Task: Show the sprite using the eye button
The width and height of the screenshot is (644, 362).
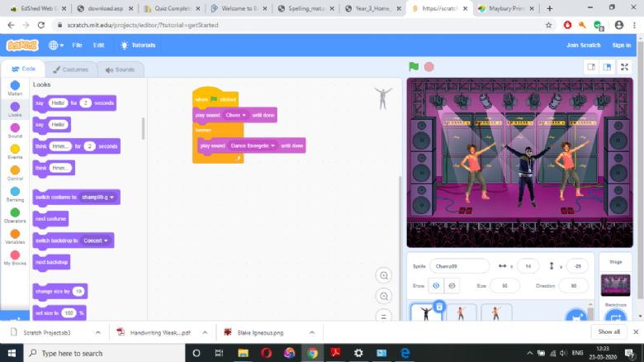Action: click(x=436, y=285)
